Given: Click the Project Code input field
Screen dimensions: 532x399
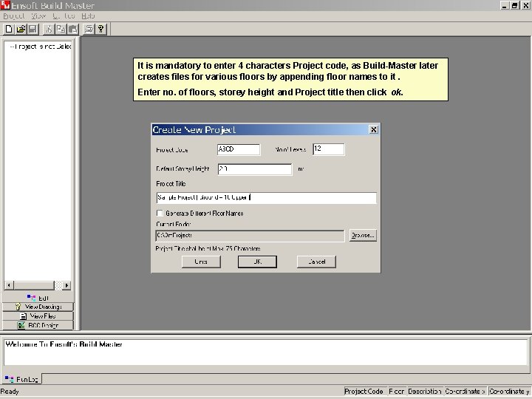Looking at the screenshot, I should [239, 149].
